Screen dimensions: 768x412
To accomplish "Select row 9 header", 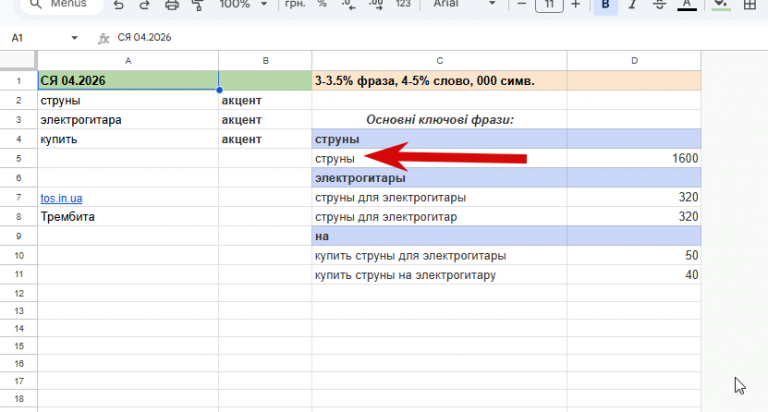I will [19, 236].
